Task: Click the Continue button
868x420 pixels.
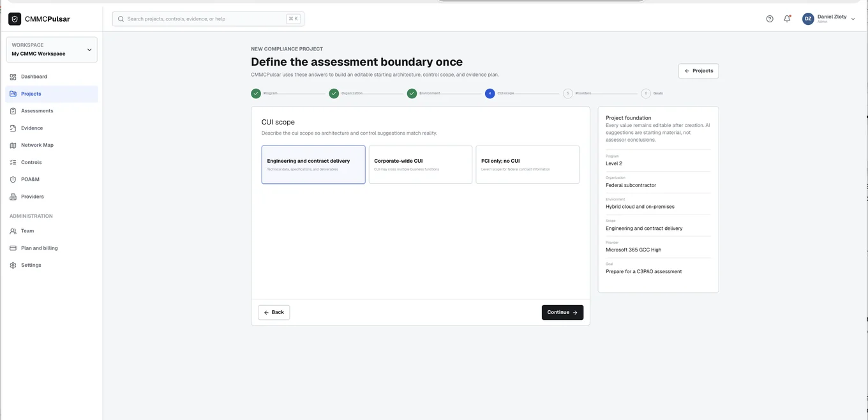Action: 562,312
